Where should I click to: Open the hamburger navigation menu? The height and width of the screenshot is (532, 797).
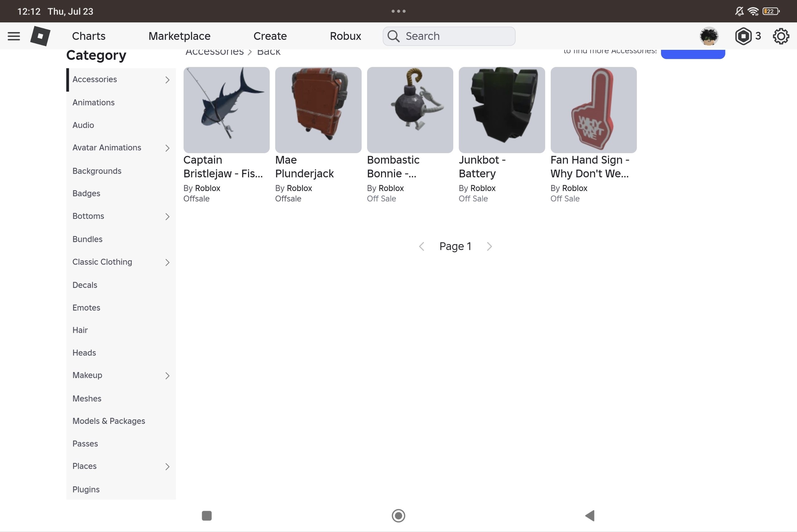coord(14,36)
